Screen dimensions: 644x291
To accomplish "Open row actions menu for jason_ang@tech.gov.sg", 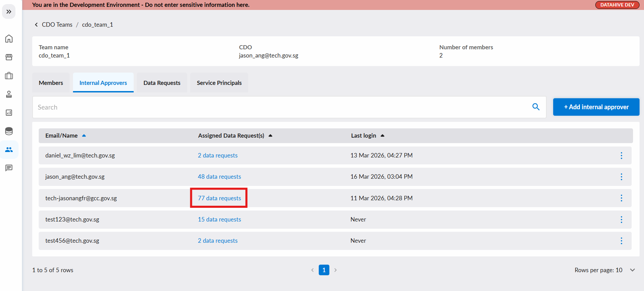I will point(621,177).
